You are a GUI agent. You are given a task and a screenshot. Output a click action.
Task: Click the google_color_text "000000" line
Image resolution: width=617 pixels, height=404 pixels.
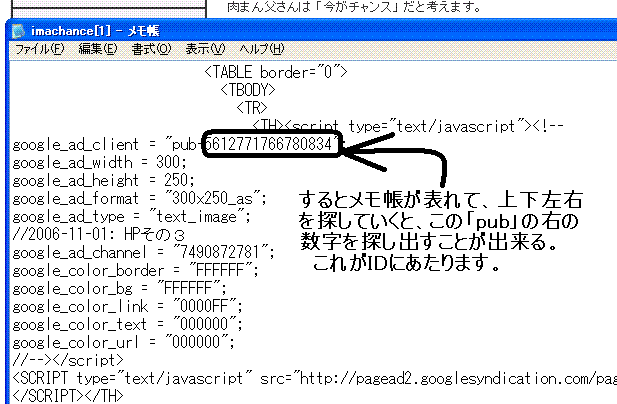point(127,325)
